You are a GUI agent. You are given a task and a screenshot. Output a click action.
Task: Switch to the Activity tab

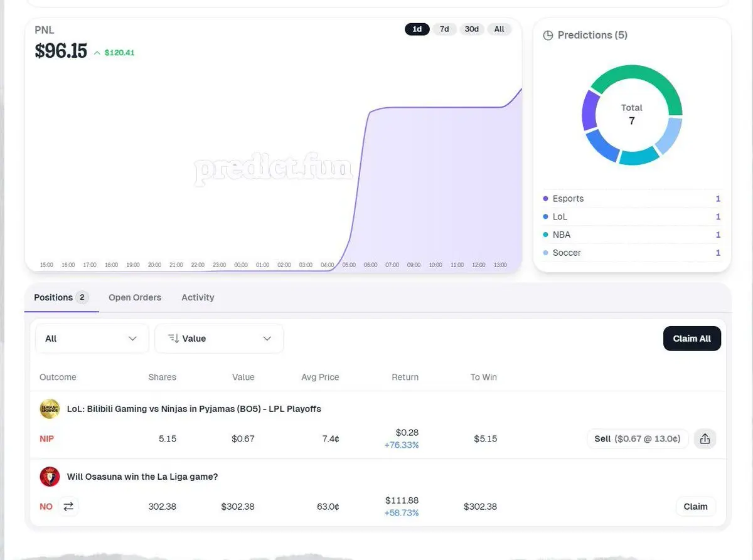[x=198, y=297]
